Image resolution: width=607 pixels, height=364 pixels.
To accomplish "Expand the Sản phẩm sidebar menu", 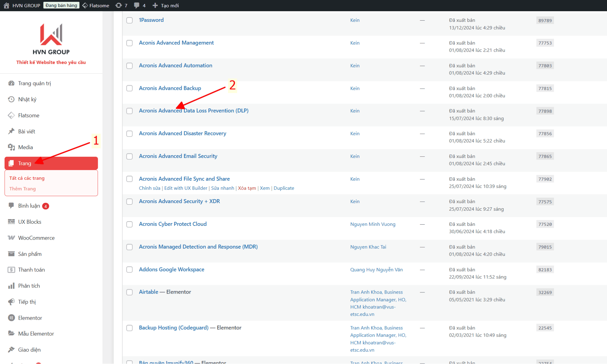I will [x=30, y=254].
